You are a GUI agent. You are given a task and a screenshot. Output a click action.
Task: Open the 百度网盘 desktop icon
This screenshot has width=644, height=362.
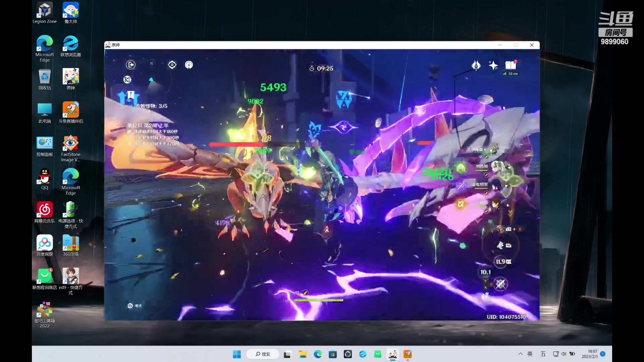[45, 245]
